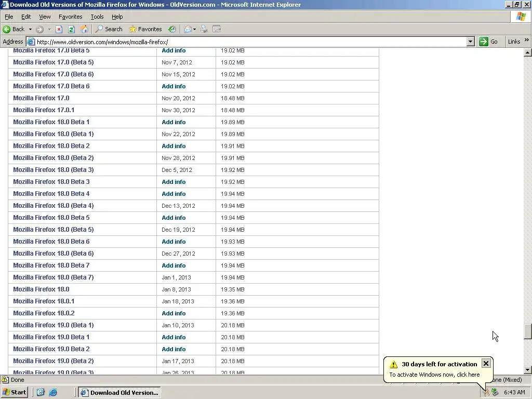Open the View menu
The height and width of the screenshot is (399, 532).
coord(45,17)
